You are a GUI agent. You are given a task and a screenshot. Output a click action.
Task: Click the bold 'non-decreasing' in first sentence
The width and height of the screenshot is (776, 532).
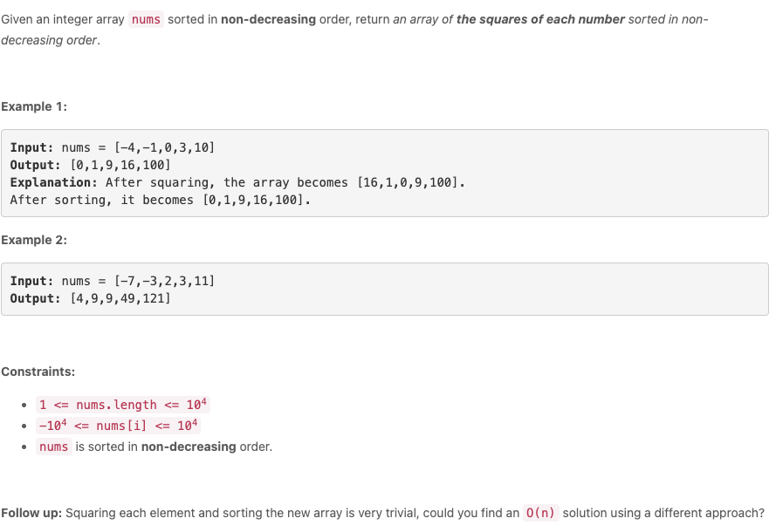(x=268, y=19)
